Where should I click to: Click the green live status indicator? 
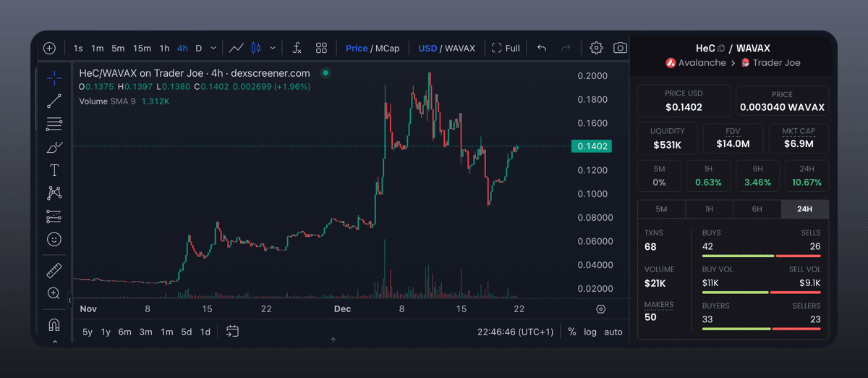point(325,73)
